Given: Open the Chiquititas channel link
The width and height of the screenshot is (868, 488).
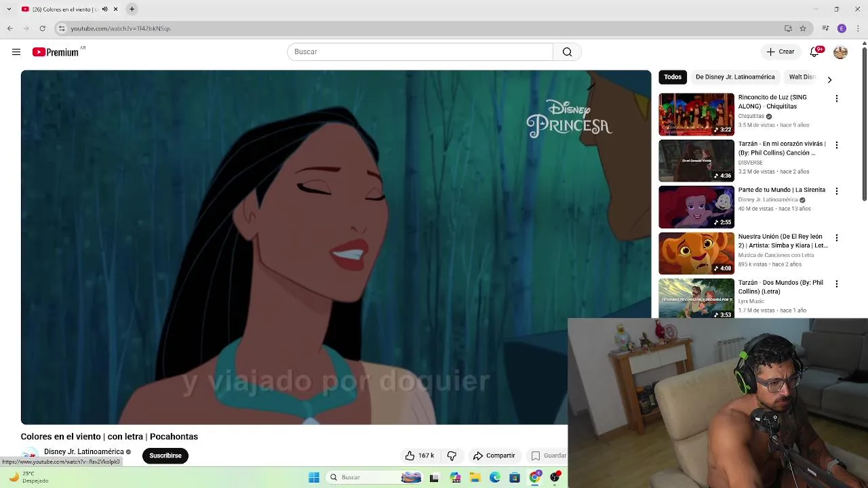Looking at the screenshot, I should point(751,116).
